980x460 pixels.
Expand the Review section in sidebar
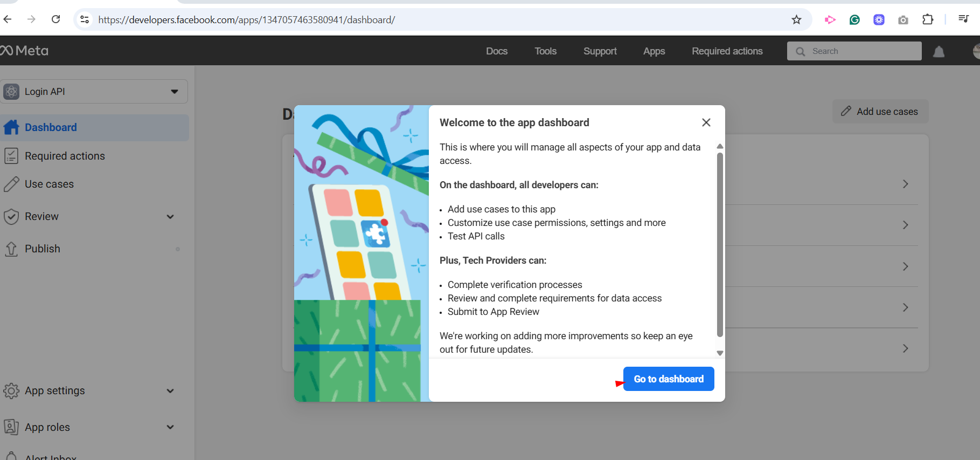[170, 217]
